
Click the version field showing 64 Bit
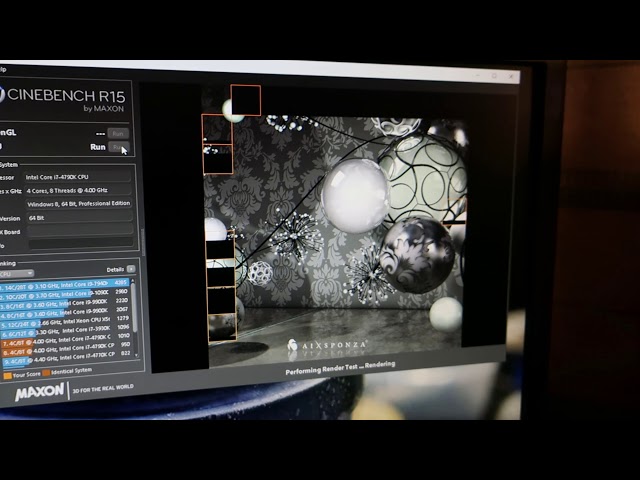[x=80, y=218]
